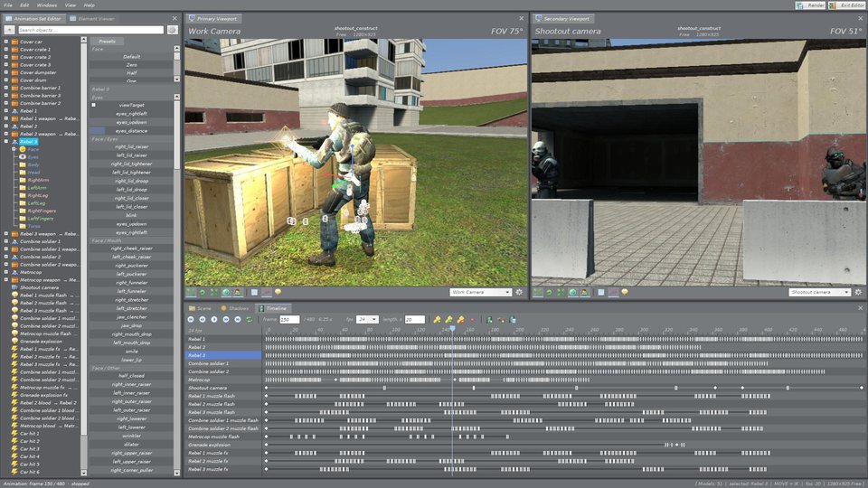Jump to the first frame in the timeline
Screen dimensions: 868x488
pyautogui.click(x=191, y=319)
